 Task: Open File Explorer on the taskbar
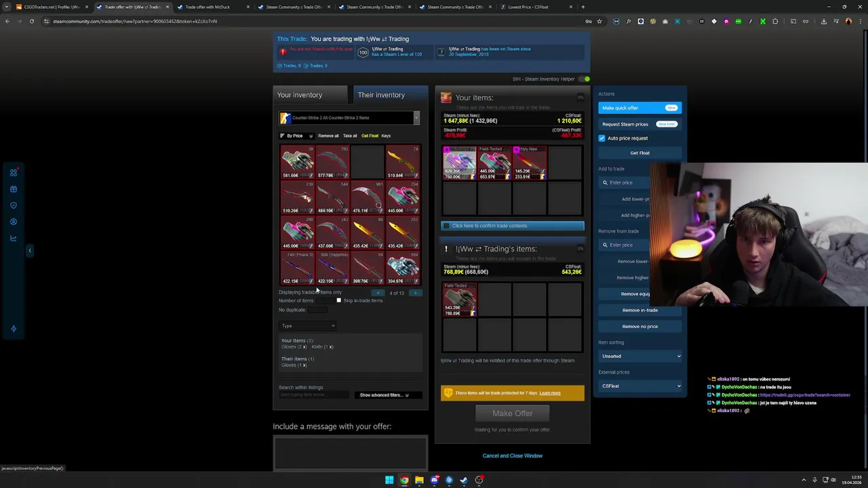pyautogui.click(x=419, y=480)
